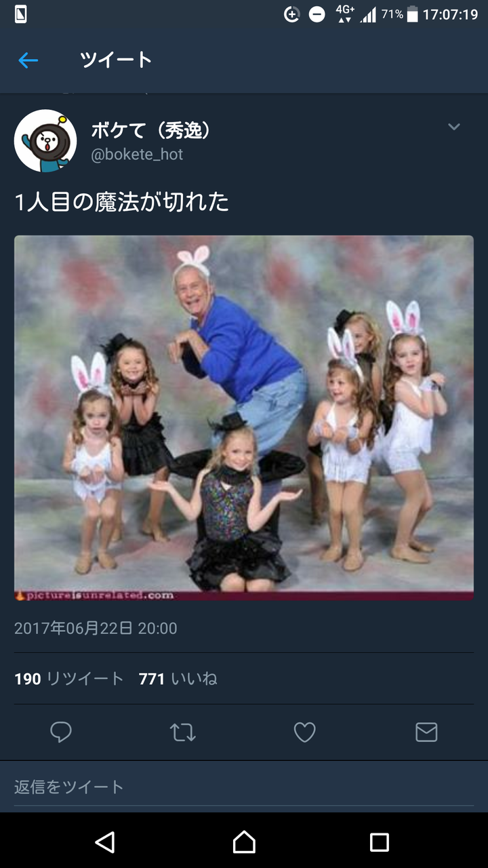488x868 pixels.
Task: Tap the 返信をツイート reply field
Action: tap(244, 787)
